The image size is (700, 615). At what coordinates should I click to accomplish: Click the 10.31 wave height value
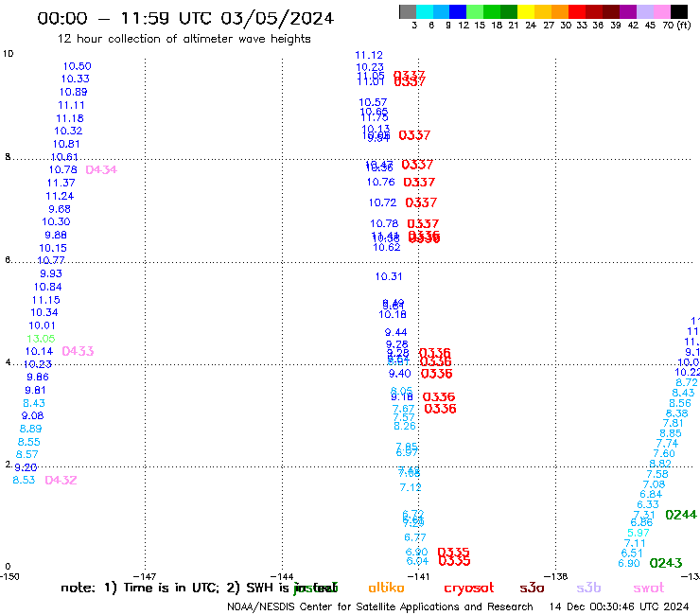pos(389,276)
